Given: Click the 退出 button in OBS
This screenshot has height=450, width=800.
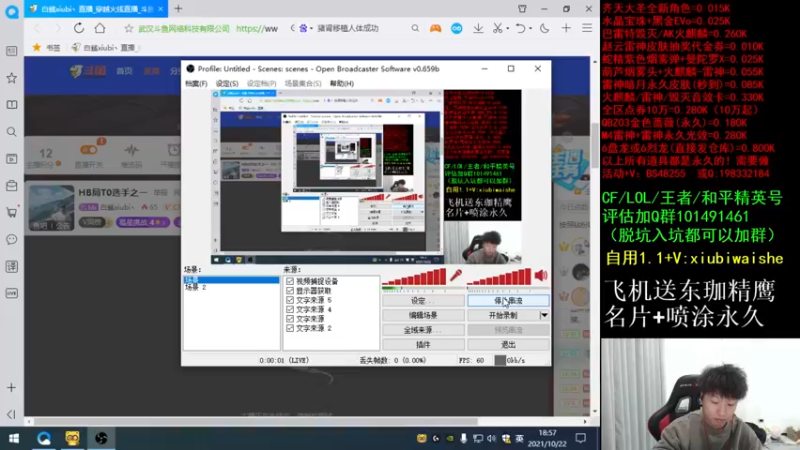Looking at the screenshot, I should pyautogui.click(x=508, y=345).
